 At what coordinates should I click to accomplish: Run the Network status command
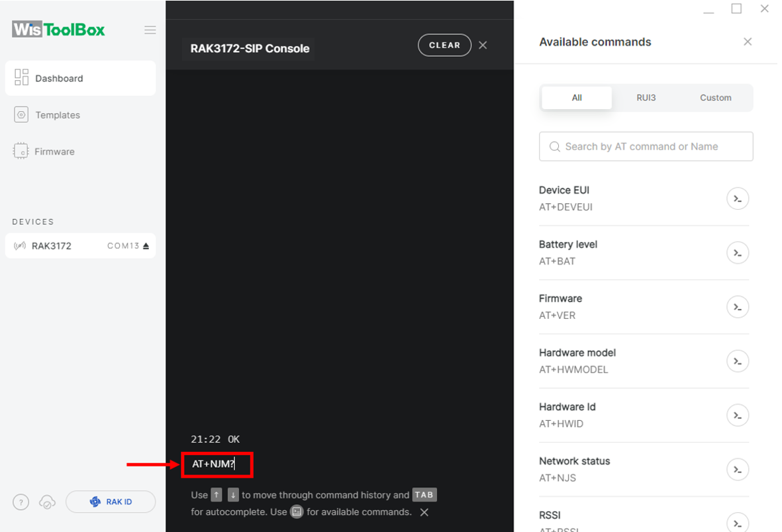738,470
